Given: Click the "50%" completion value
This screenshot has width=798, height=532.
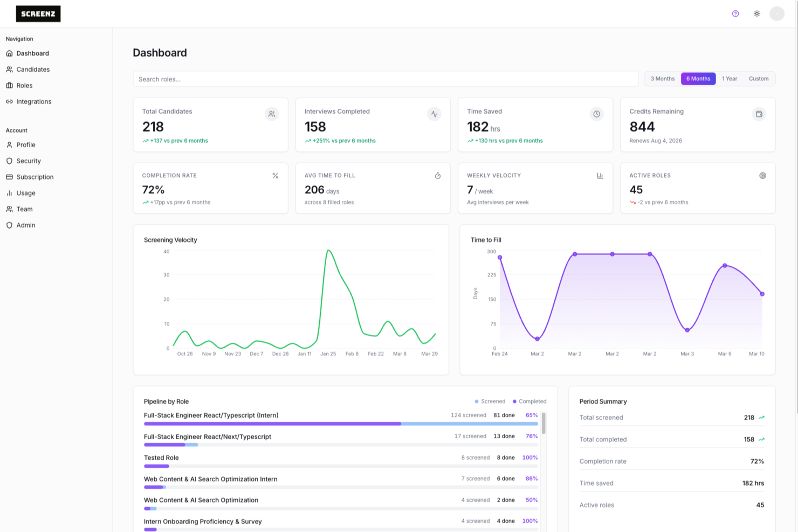Looking at the screenshot, I should tap(532, 500).
